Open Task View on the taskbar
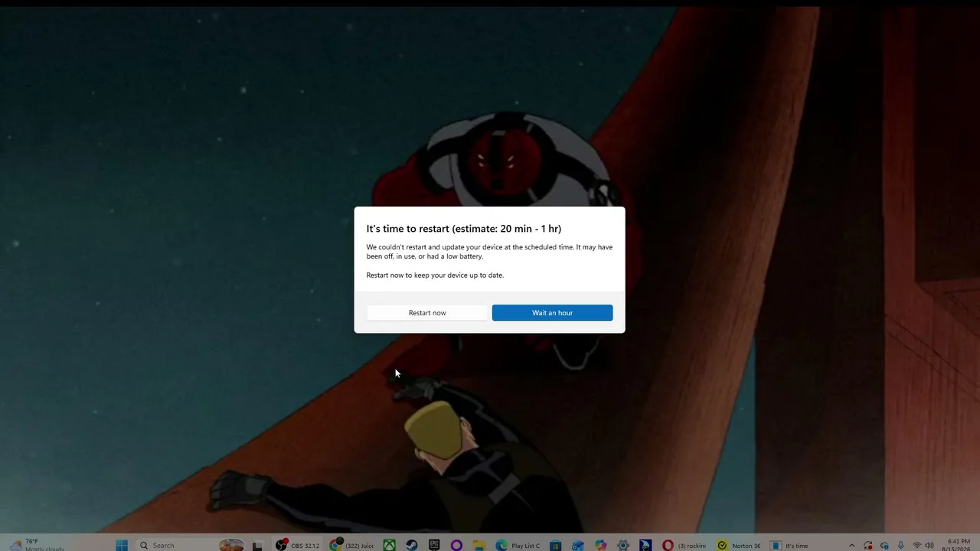This screenshot has height=551, width=980. click(x=258, y=545)
